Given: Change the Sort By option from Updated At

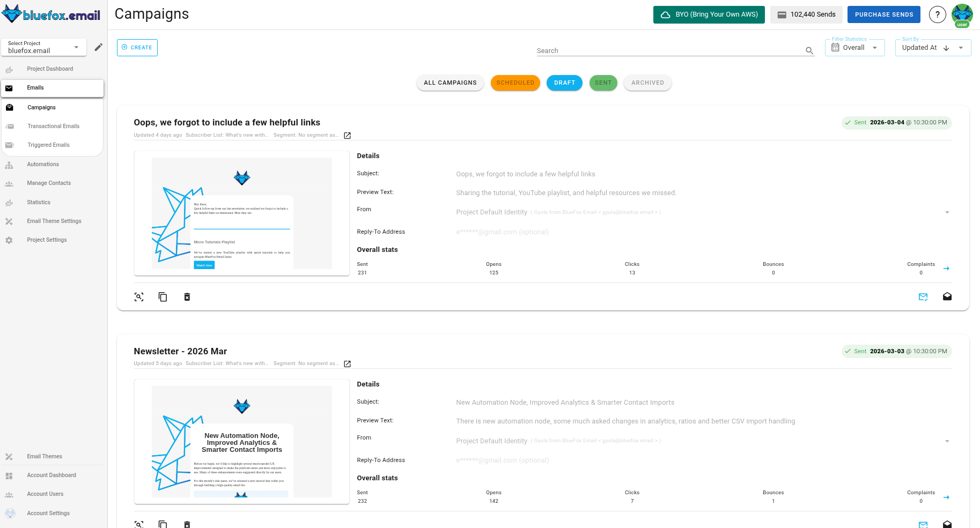Looking at the screenshot, I should click(x=961, y=48).
